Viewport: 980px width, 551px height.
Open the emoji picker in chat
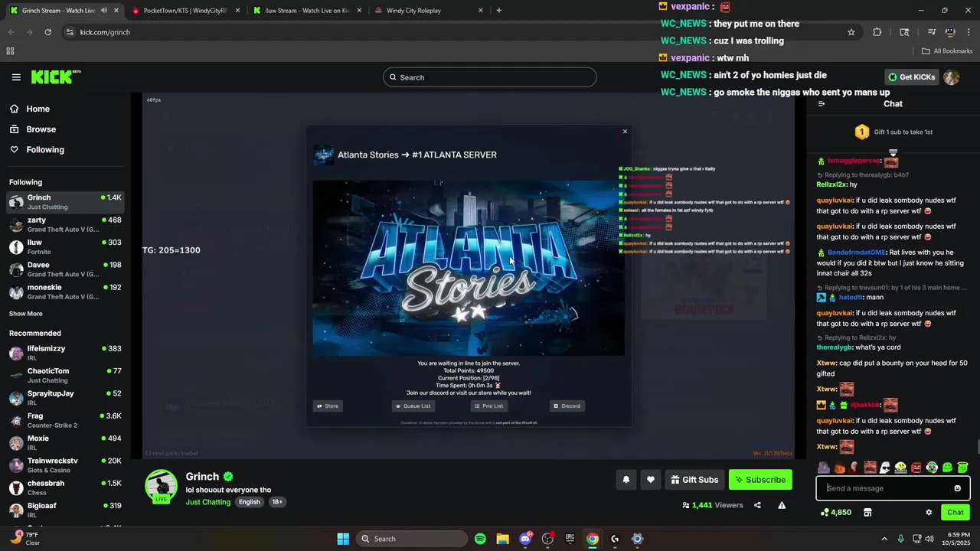pos(957,488)
